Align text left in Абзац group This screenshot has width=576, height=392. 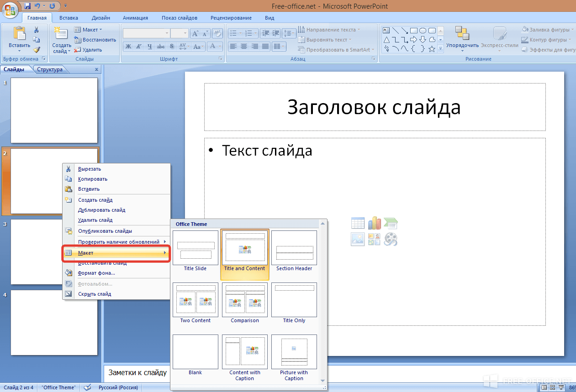(x=233, y=47)
